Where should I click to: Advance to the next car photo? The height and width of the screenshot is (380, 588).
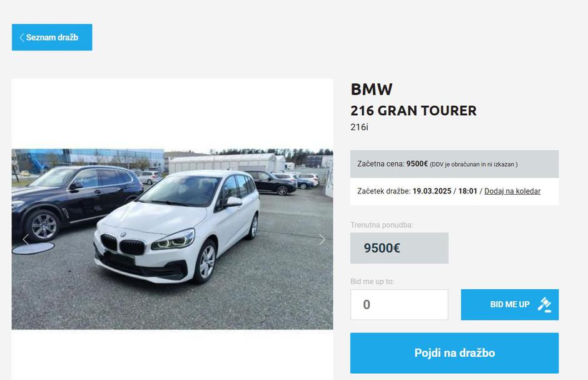click(322, 239)
